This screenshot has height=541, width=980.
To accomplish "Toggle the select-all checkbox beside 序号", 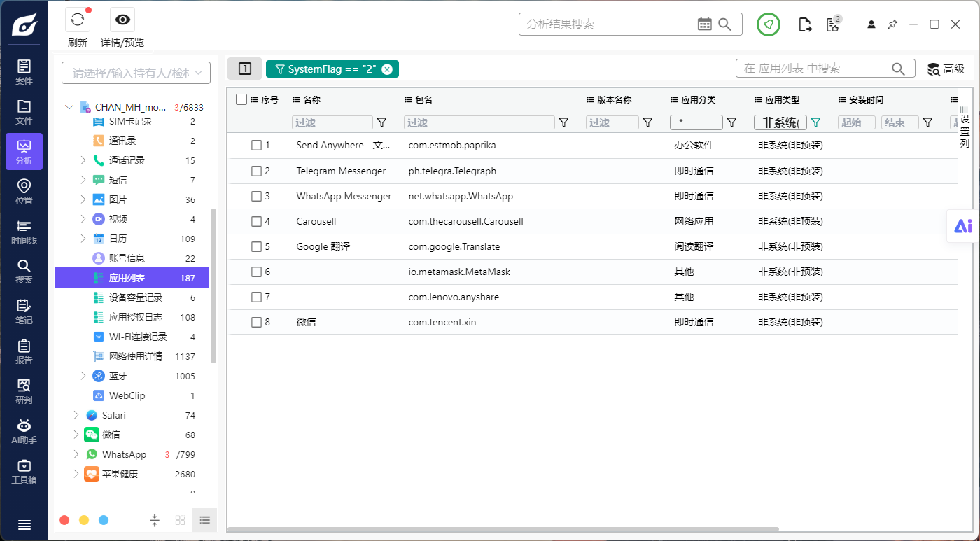I will coord(241,99).
